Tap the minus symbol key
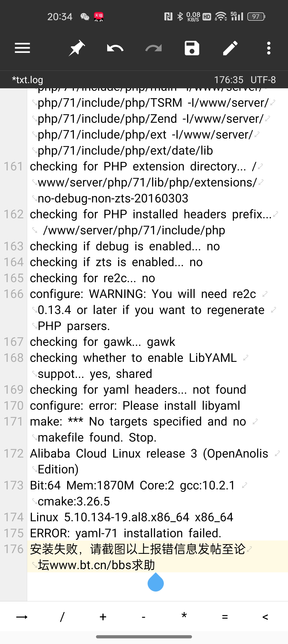 click(x=143, y=617)
